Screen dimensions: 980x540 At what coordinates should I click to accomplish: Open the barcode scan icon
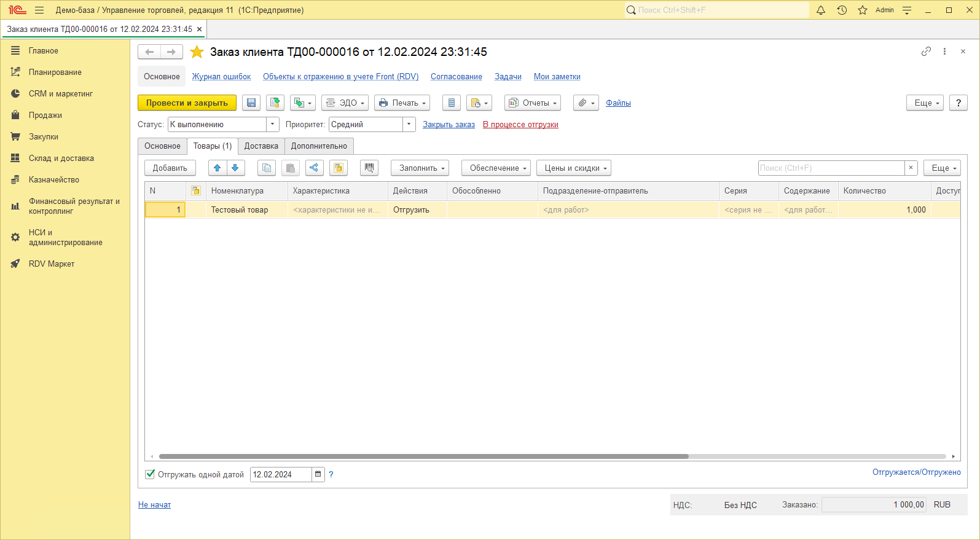pyautogui.click(x=369, y=168)
